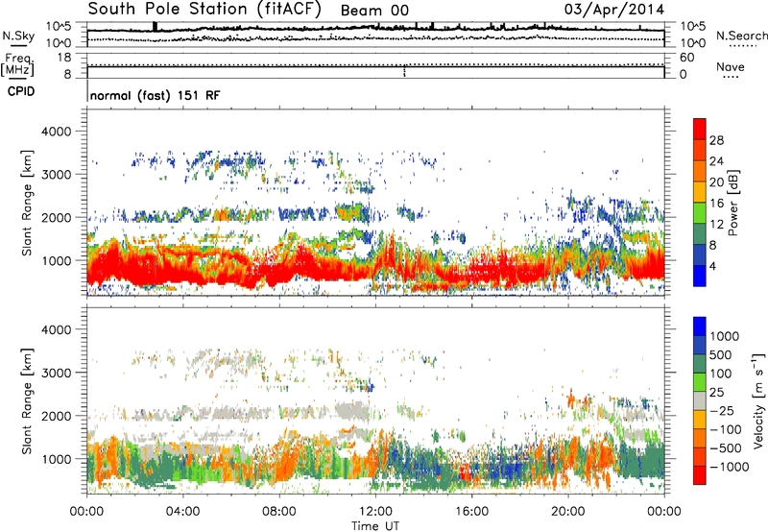
Task: Click the 'N.Sky' legend label
Action: pos(18,36)
